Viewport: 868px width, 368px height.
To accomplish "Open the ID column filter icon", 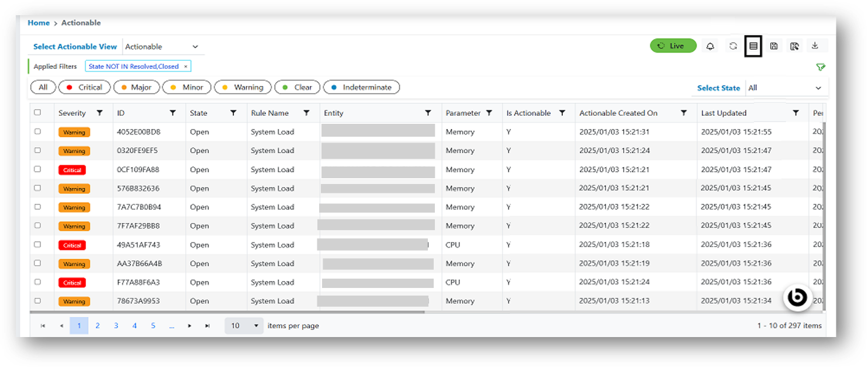I will pyautogui.click(x=172, y=113).
